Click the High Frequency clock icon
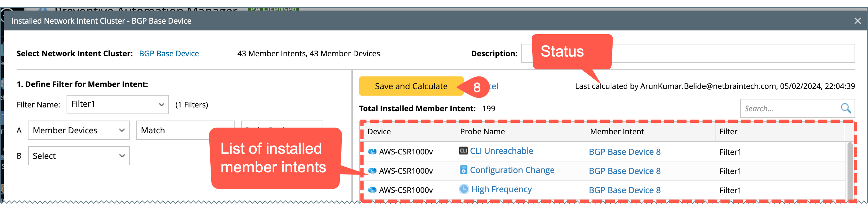The image size is (868, 204). pos(464,189)
